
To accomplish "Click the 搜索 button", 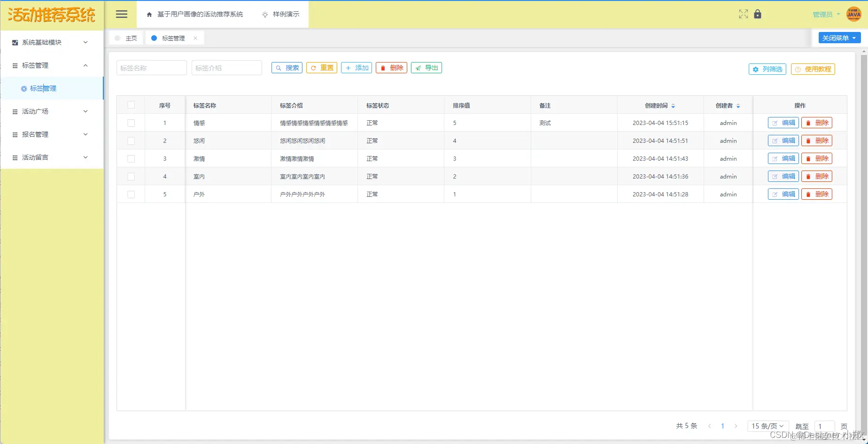I will click(x=287, y=68).
